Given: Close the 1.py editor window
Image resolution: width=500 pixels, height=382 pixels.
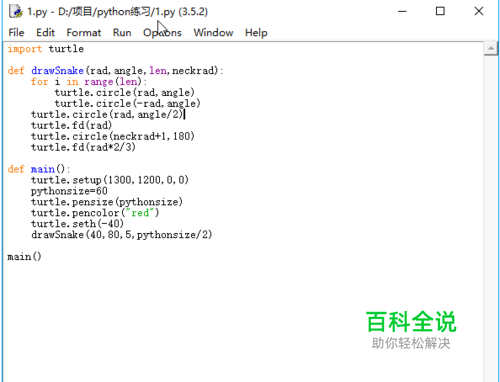Looking at the screenshot, I should tap(479, 11).
